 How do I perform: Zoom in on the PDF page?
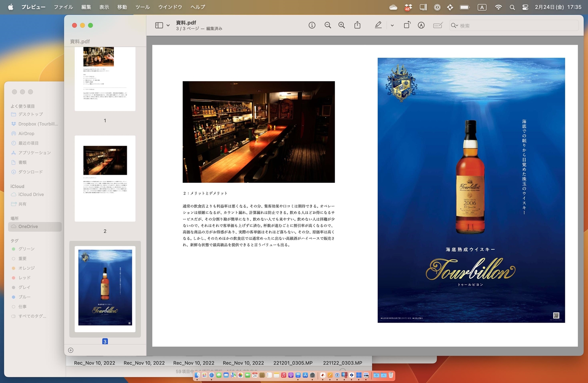341,25
